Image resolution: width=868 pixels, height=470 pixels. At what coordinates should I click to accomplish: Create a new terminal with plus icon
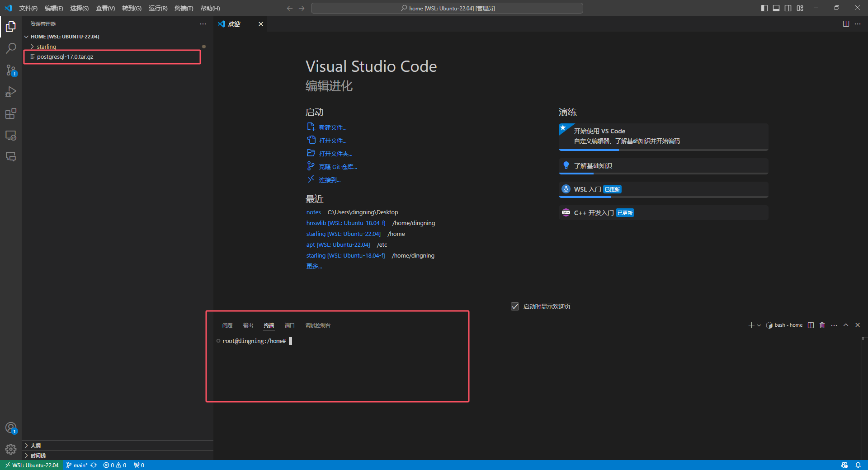tap(751, 325)
